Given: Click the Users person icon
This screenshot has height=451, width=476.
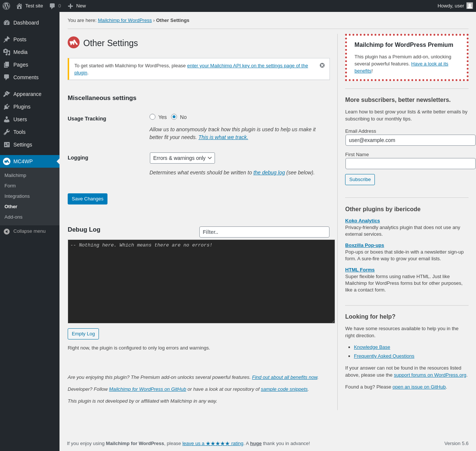Looking at the screenshot, I should (7, 119).
